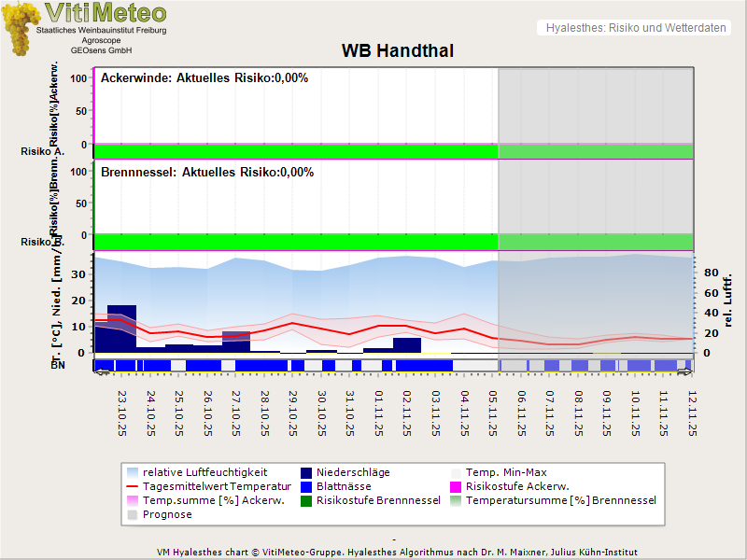Click the right scroll arrow under the chart

(686, 372)
